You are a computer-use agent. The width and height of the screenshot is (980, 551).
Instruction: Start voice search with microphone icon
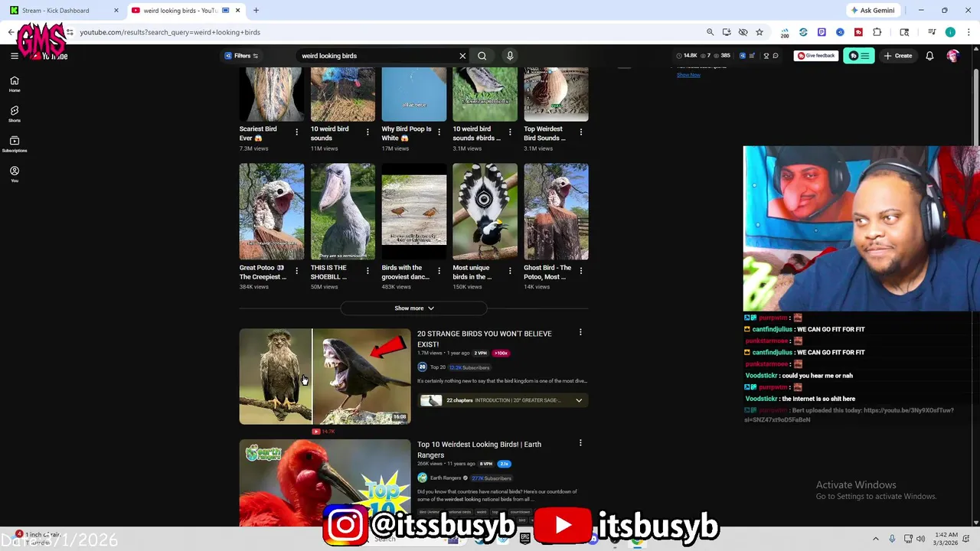pos(510,56)
